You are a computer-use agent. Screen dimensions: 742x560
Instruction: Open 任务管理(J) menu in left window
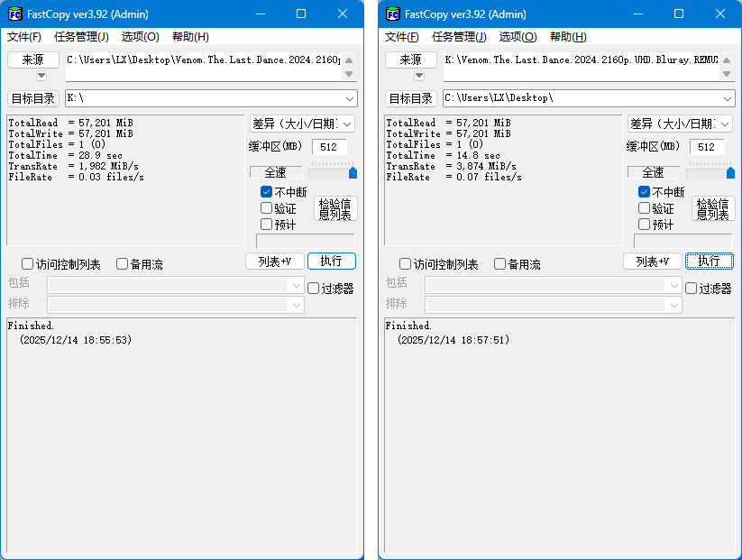[81, 36]
